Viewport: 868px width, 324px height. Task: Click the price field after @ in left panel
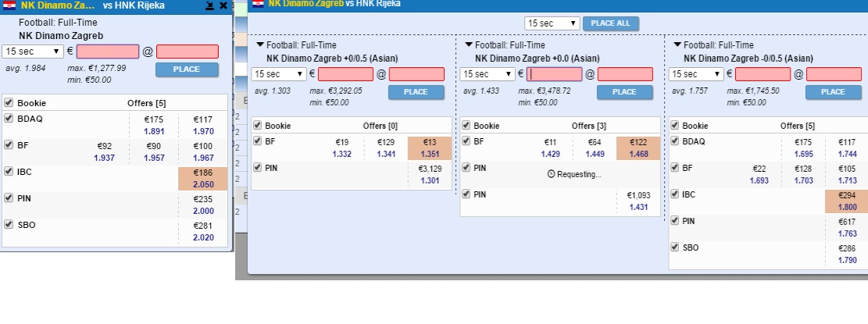[x=187, y=52]
